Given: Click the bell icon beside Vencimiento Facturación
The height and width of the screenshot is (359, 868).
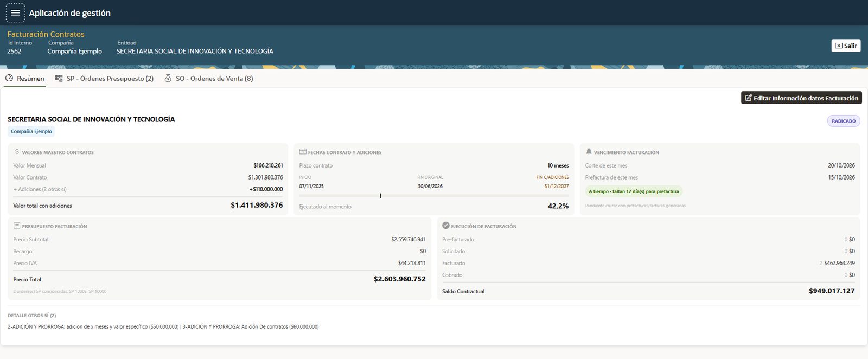Looking at the screenshot, I should [589, 152].
